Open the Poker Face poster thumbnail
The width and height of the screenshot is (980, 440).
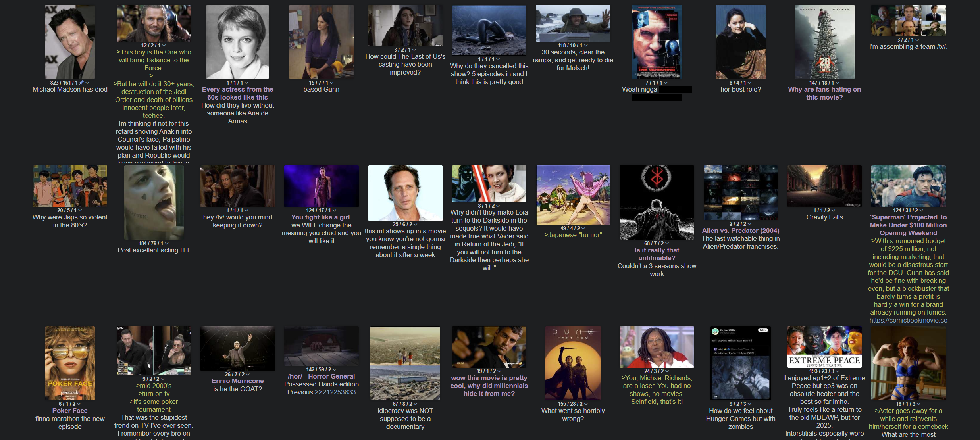70,363
